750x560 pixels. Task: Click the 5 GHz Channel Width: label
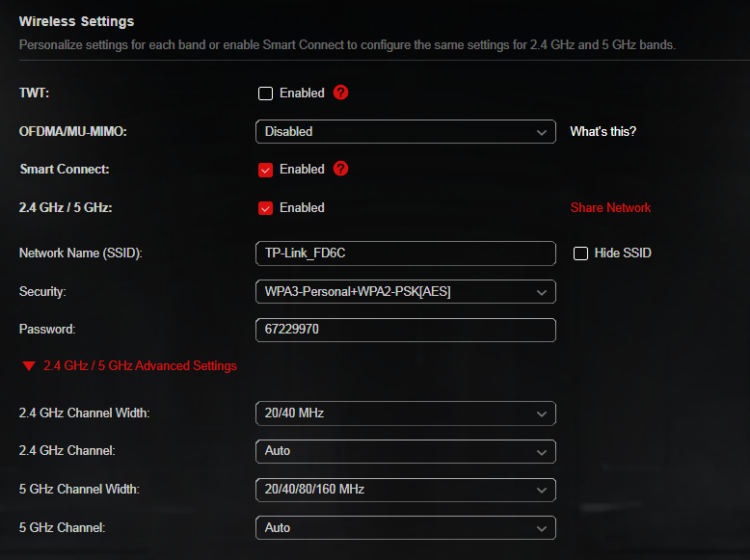79,490
